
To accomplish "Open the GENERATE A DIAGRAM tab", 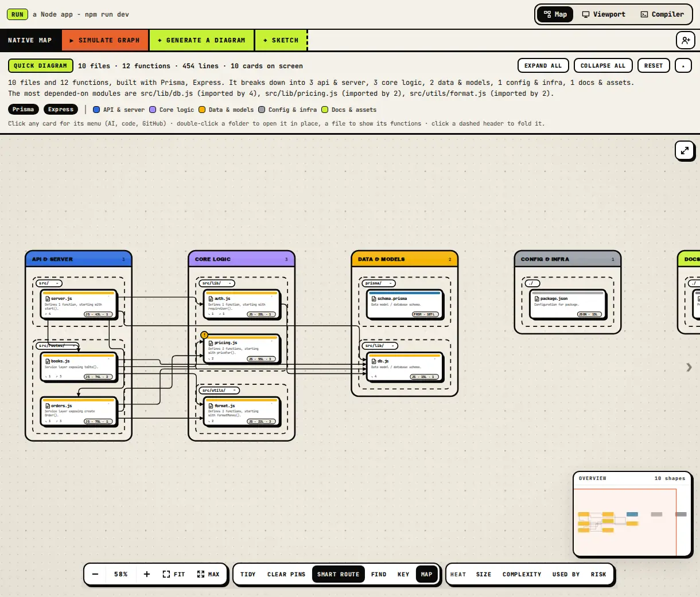I will point(201,40).
